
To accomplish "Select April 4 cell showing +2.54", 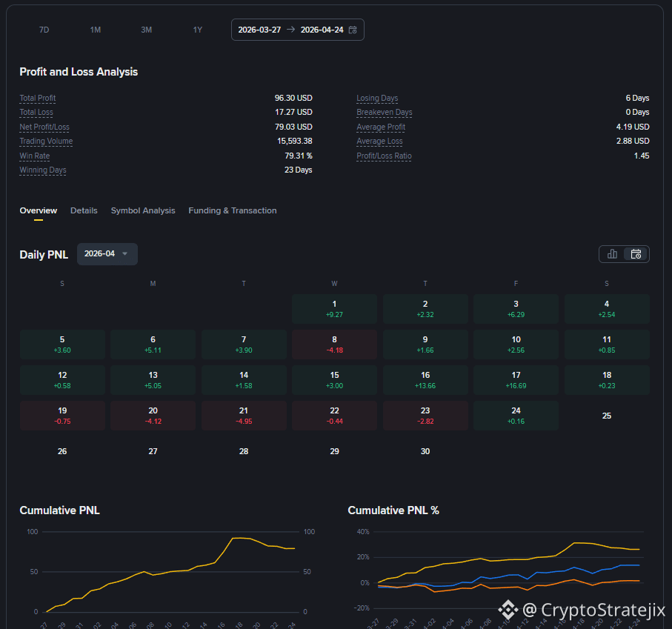I will click(x=607, y=309).
